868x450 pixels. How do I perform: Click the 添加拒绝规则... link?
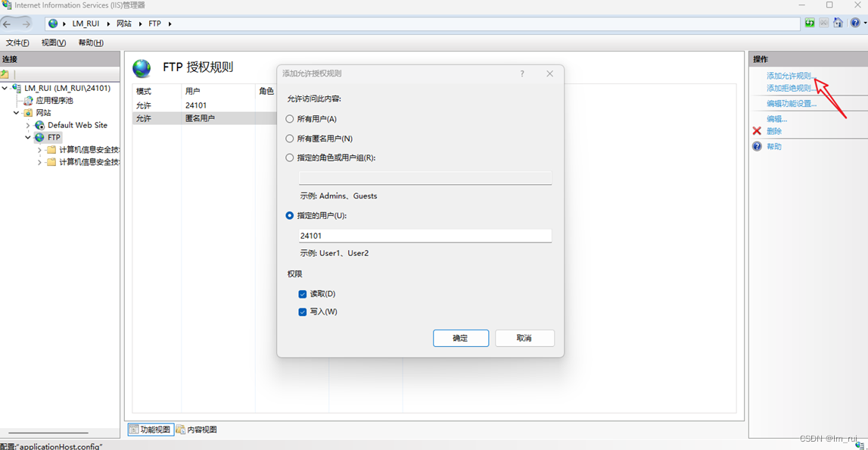pyautogui.click(x=792, y=88)
